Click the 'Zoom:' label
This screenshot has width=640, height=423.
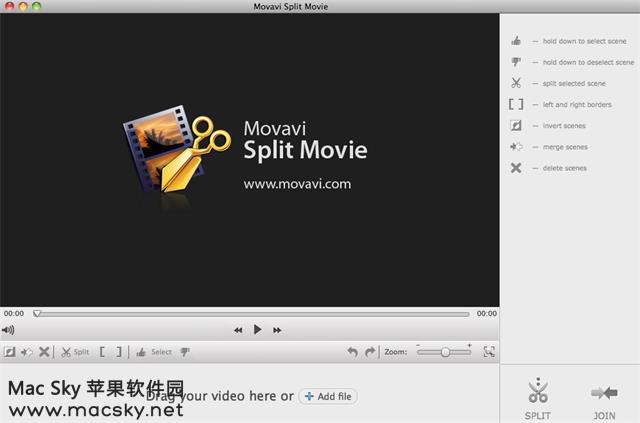tap(396, 352)
